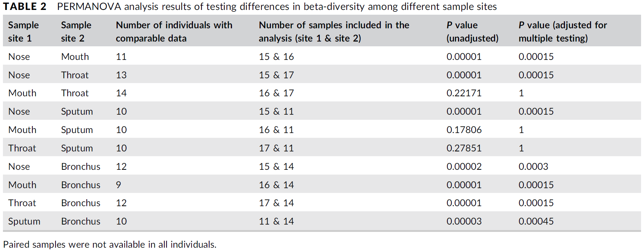Click 'Number of samples included' column header
Screen dimensions: 644x251
point(334,32)
